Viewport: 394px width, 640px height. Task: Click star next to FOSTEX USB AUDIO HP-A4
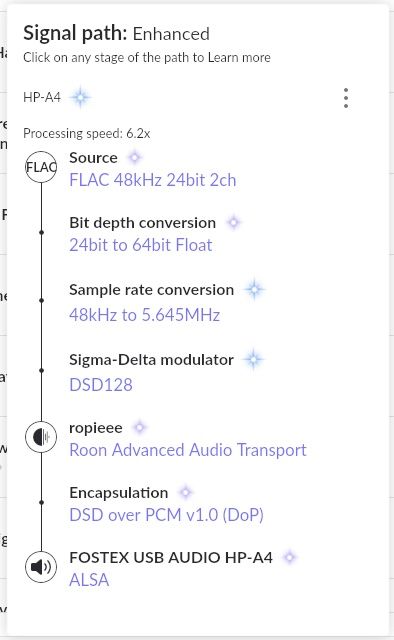click(x=289, y=557)
